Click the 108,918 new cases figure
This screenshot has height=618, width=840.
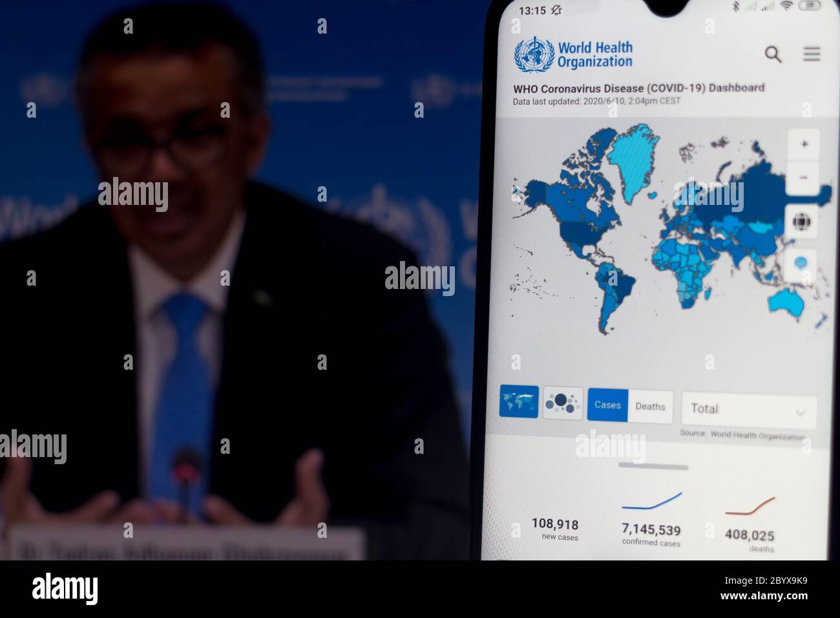(x=555, y=524)
